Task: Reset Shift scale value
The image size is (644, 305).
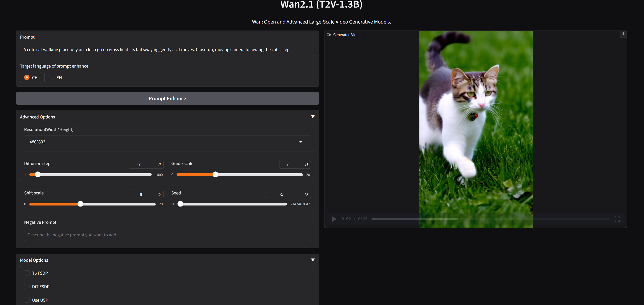Action: point(159,194)
